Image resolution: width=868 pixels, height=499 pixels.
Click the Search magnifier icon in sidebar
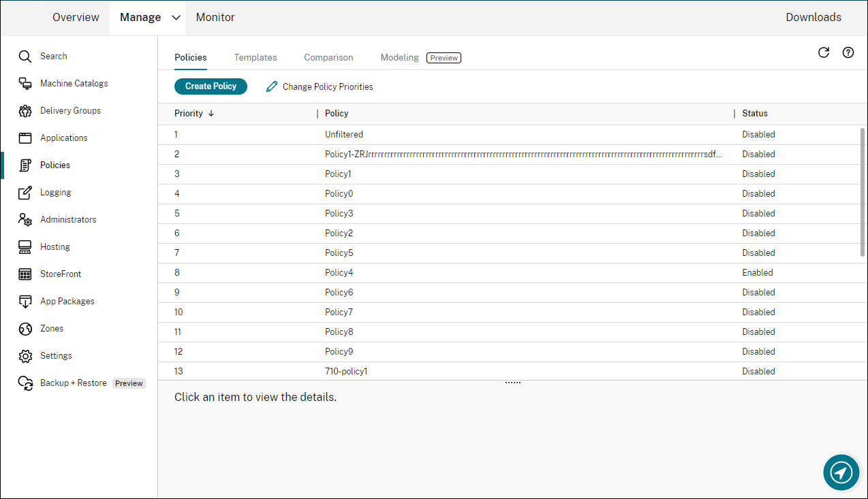[25, 57]
